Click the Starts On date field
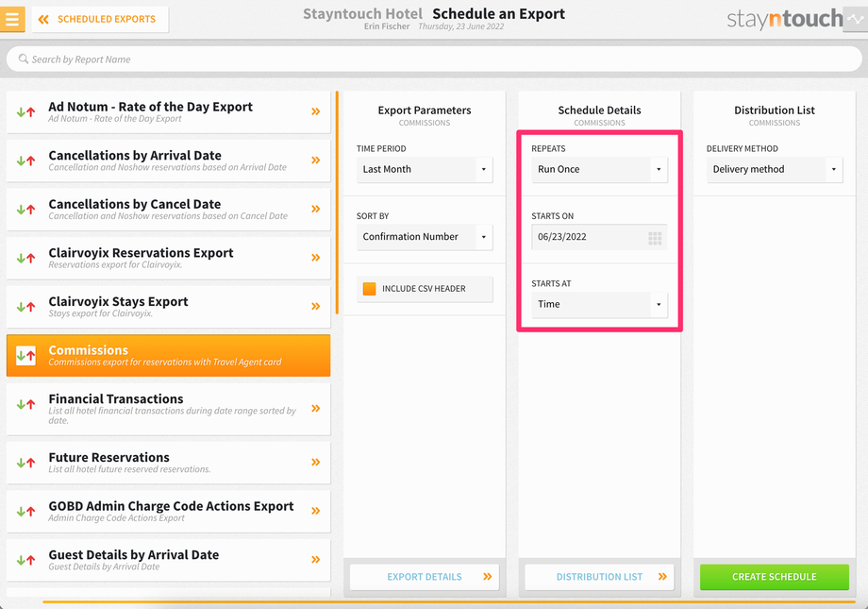868x609 pixels. point(599,237)
